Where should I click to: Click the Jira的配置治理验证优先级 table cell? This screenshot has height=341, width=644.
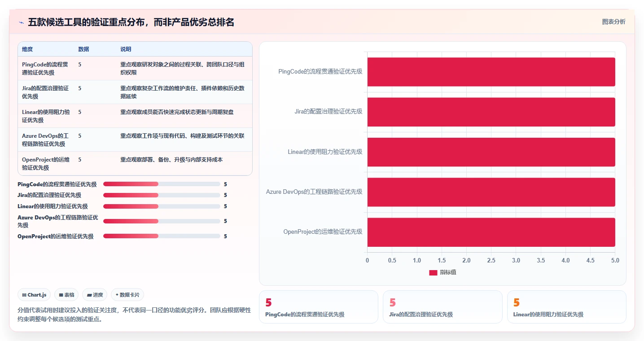coord(45,92)
